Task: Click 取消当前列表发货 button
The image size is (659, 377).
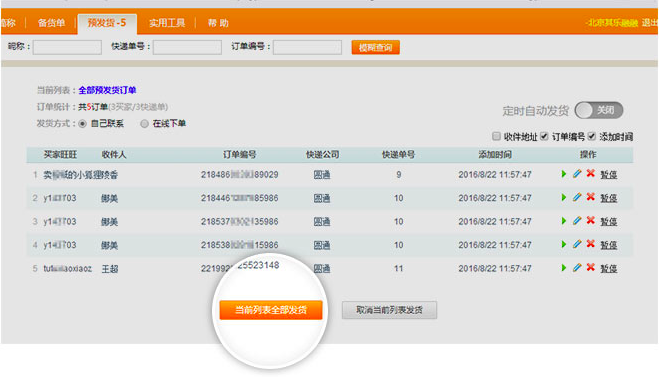Action: click(389, 310)
